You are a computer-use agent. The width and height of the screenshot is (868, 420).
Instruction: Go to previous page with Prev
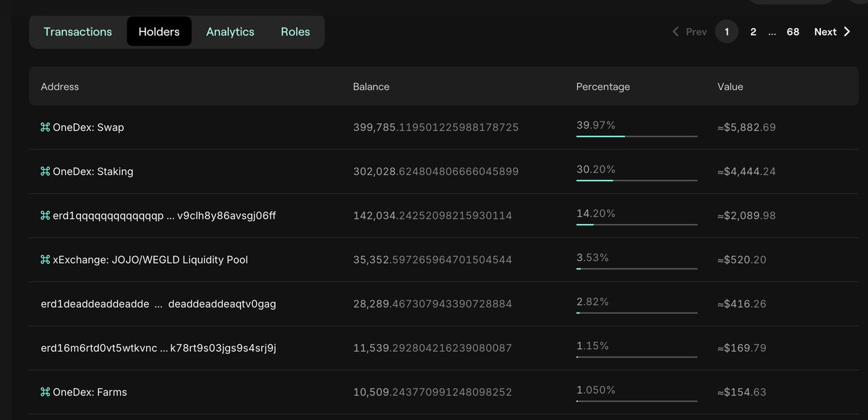click(x=689, y=32)
